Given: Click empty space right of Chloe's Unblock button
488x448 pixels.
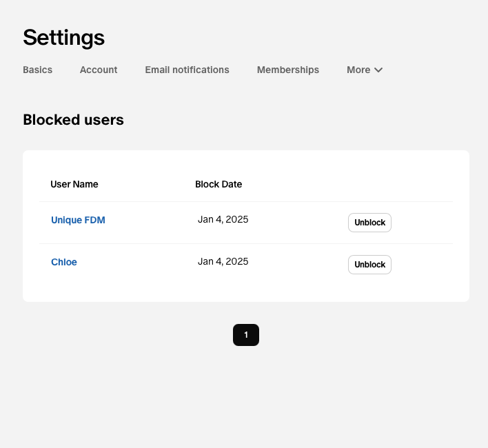Looking at the screenshot, I should (x=422, y=265).
